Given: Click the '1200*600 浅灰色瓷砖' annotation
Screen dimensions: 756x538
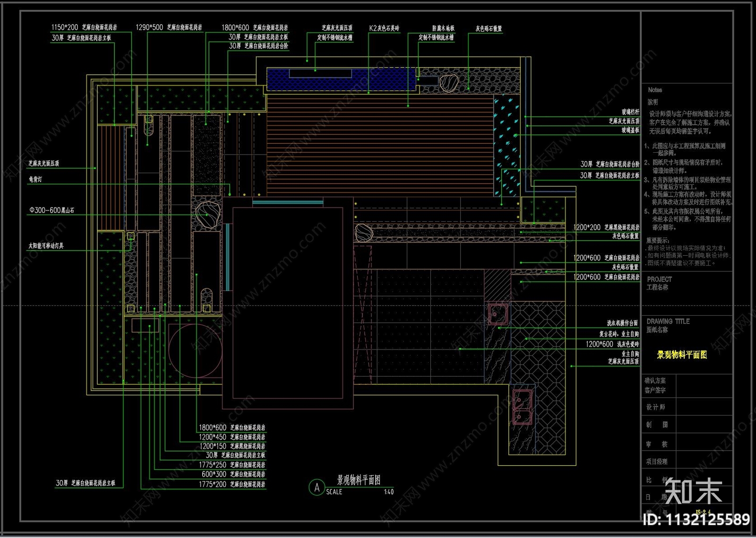Looking at the screenshot, I should click(612, 344).
